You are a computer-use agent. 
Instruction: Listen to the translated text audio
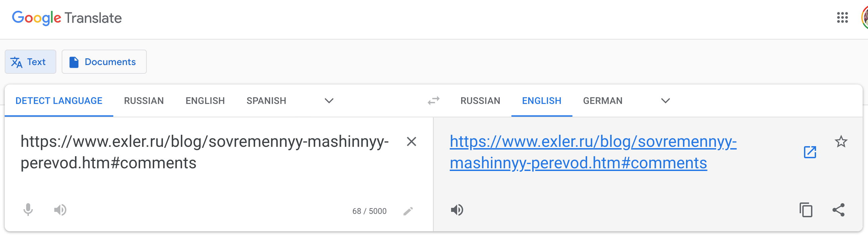(x=457, y=210)
